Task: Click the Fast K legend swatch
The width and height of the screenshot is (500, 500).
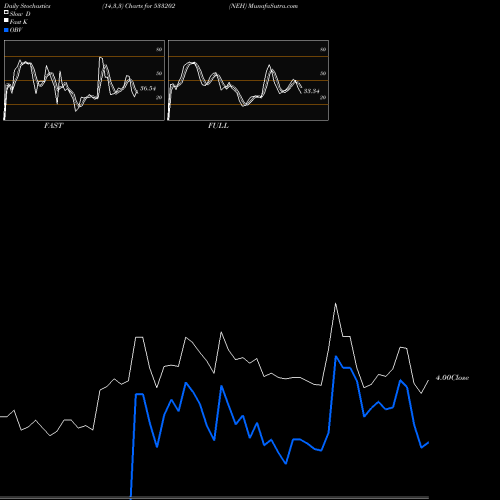Action: click(x=6, y=21)
